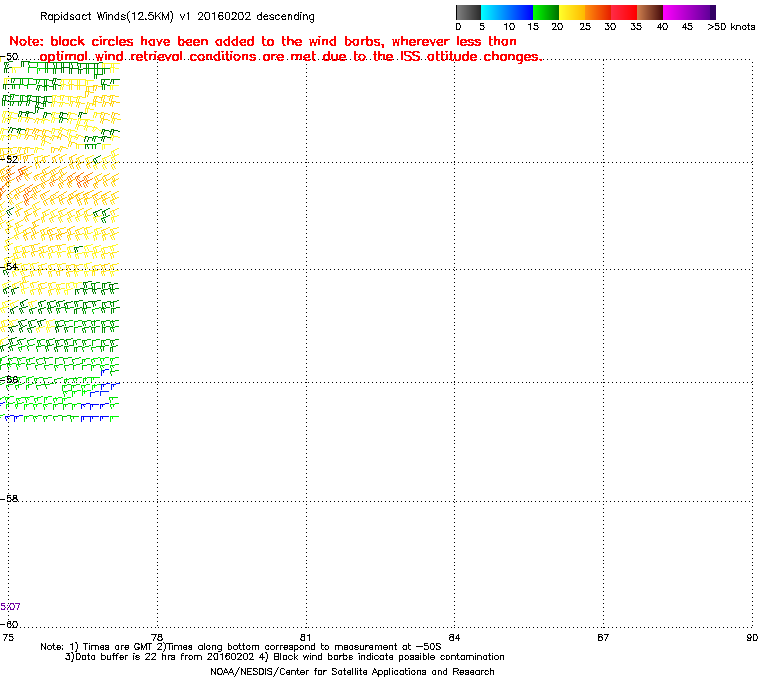760x688 pixels.
Task: Click the red 30–35 knots colorbar segment
Action: click(x=624, y=12)
